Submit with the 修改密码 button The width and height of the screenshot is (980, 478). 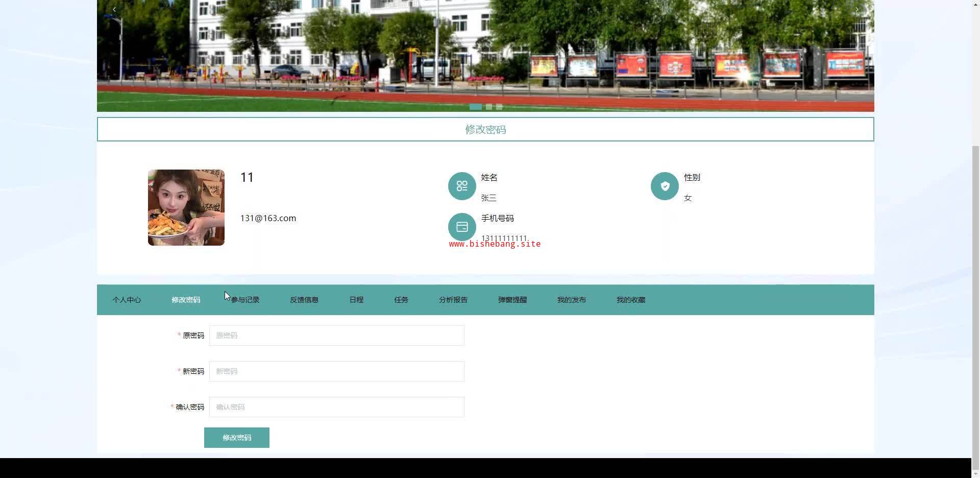(x=237, y=438)
